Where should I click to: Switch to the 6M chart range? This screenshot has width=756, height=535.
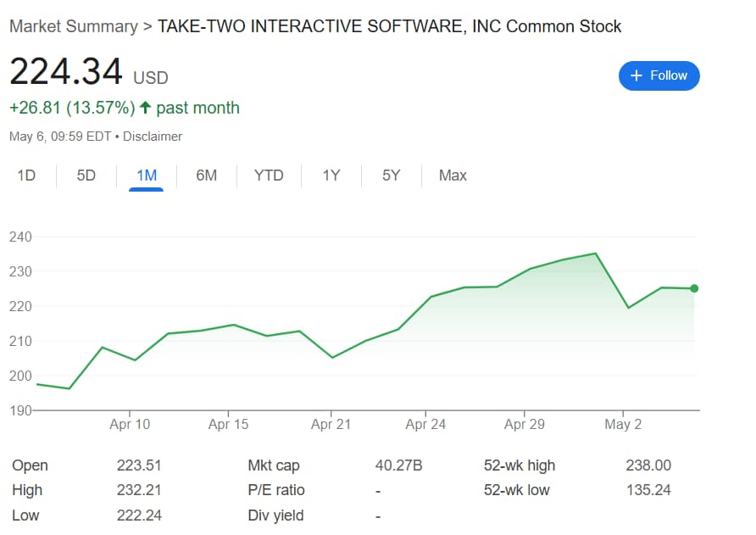click(x=206, y=176)
